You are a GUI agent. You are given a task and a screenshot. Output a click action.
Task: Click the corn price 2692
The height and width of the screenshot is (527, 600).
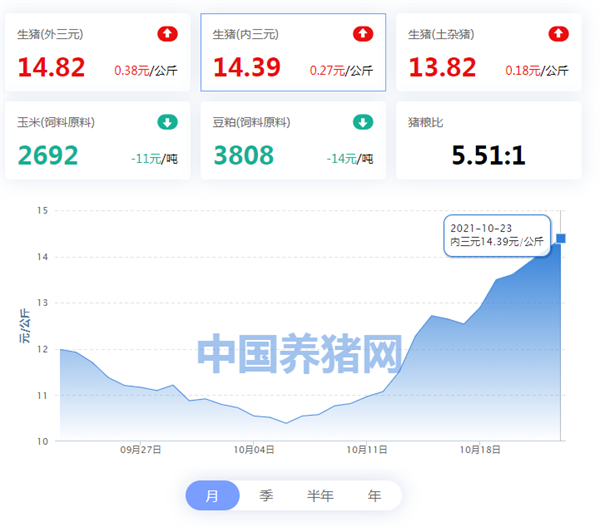(48, 155)
